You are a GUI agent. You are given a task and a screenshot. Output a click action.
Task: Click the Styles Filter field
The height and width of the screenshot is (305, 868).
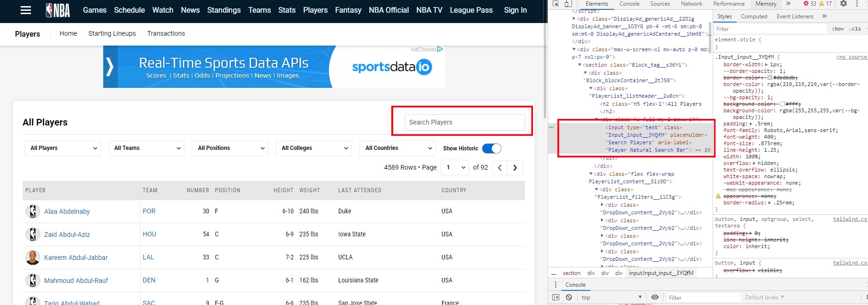click(x=769, y=29)
